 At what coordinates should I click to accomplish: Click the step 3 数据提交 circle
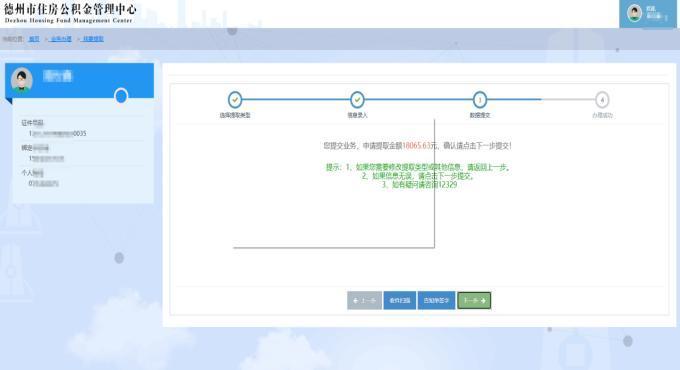480,100
